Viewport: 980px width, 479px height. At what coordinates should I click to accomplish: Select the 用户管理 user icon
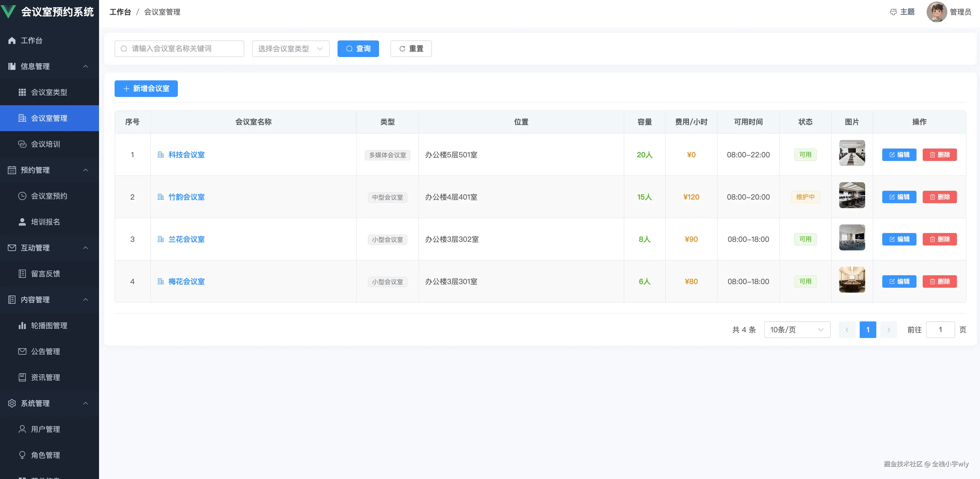click(x=22, y=429)
